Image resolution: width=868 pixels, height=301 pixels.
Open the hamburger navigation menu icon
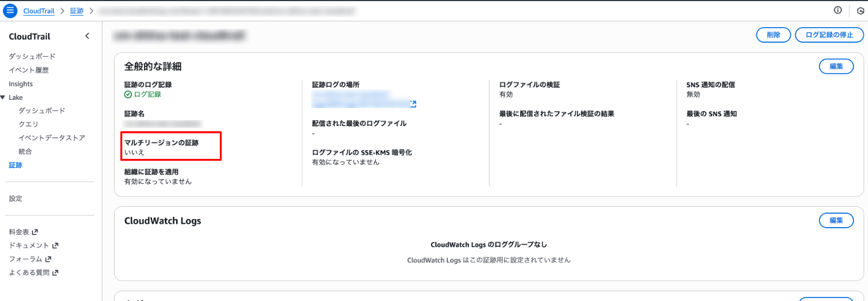[x=10, y=10]
